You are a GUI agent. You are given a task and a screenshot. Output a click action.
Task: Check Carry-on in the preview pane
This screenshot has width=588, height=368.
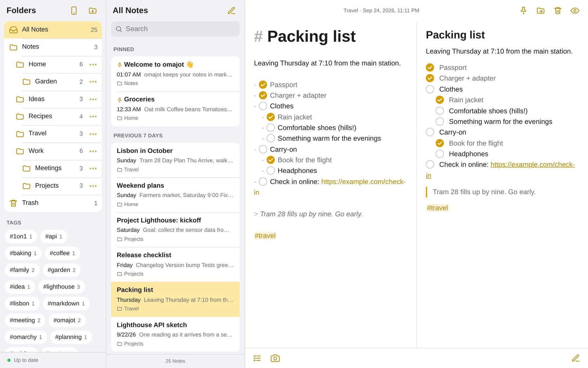(x=430, y=132)
